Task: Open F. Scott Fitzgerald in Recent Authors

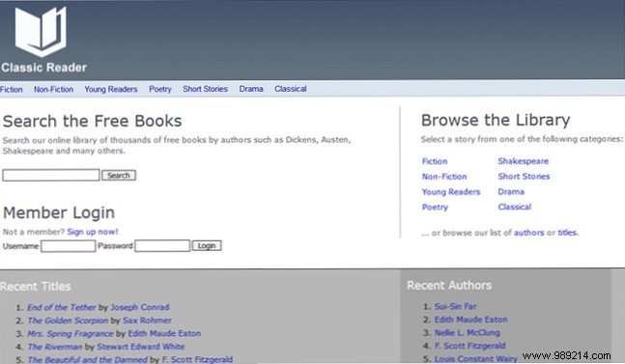Action: tap(469, 346)
